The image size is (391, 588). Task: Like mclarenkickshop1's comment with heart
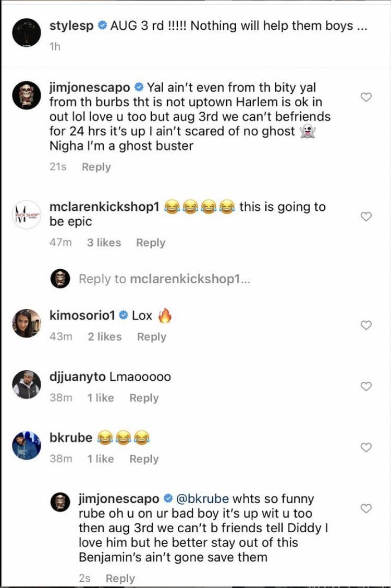pyautogui.click(x=366, y=217)
